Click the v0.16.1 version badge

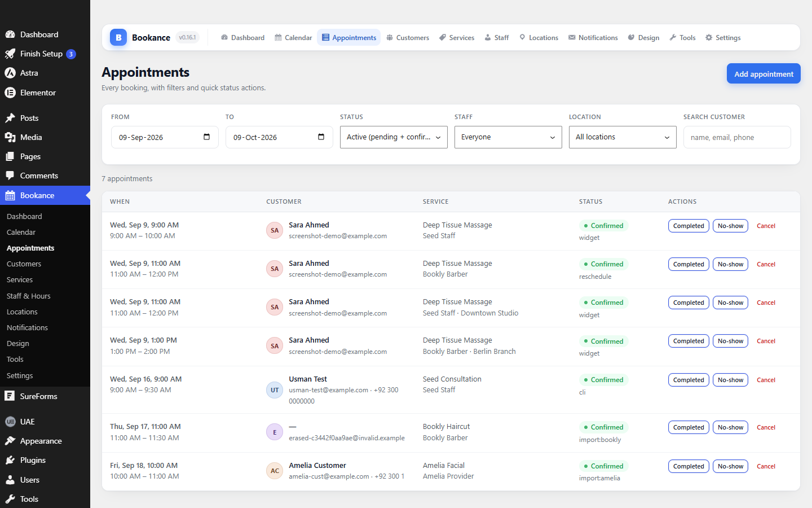point(188,38)
